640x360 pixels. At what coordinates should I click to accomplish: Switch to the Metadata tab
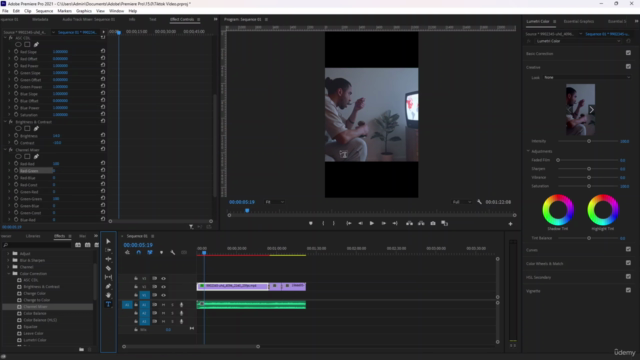click(40, 19)
